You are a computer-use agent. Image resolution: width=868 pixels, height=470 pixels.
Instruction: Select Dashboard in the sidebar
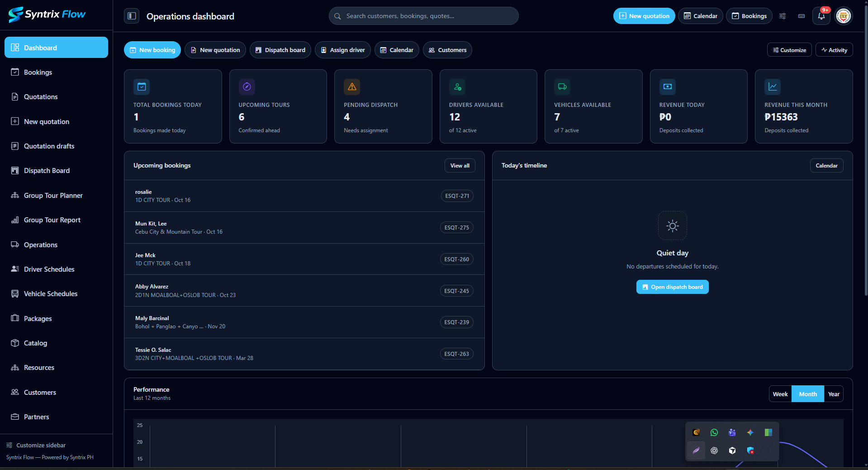tap(56, 48)
